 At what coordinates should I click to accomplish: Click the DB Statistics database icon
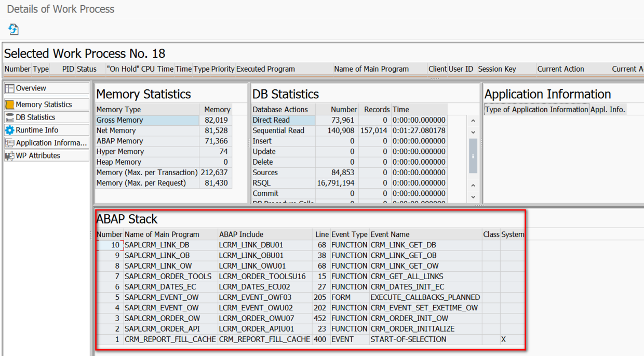pyautogui.click(x=9, y=117)
